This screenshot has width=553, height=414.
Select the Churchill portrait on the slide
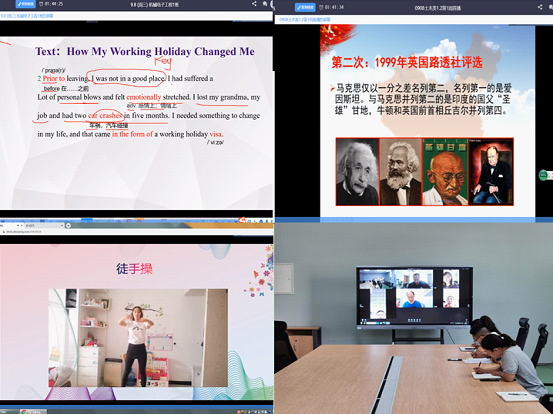491,172
